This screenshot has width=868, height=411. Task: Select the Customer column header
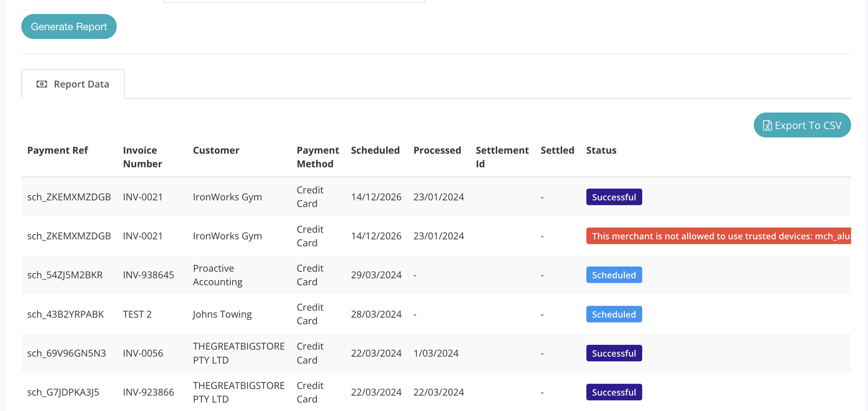point(216,150)
